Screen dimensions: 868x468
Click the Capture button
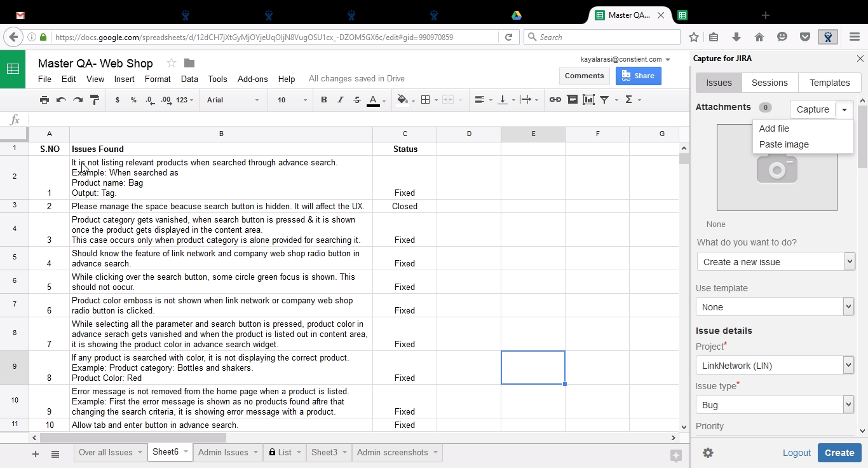click(x=813, y=109)
